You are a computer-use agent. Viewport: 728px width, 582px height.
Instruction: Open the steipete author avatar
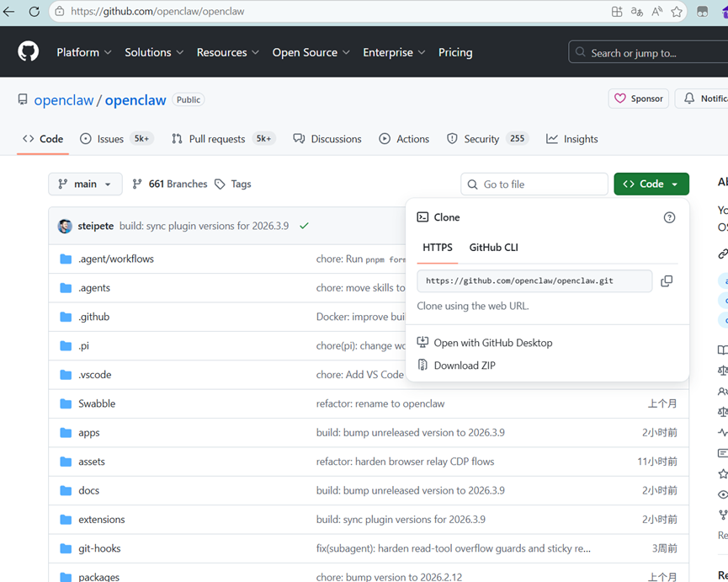pos(65,226)
